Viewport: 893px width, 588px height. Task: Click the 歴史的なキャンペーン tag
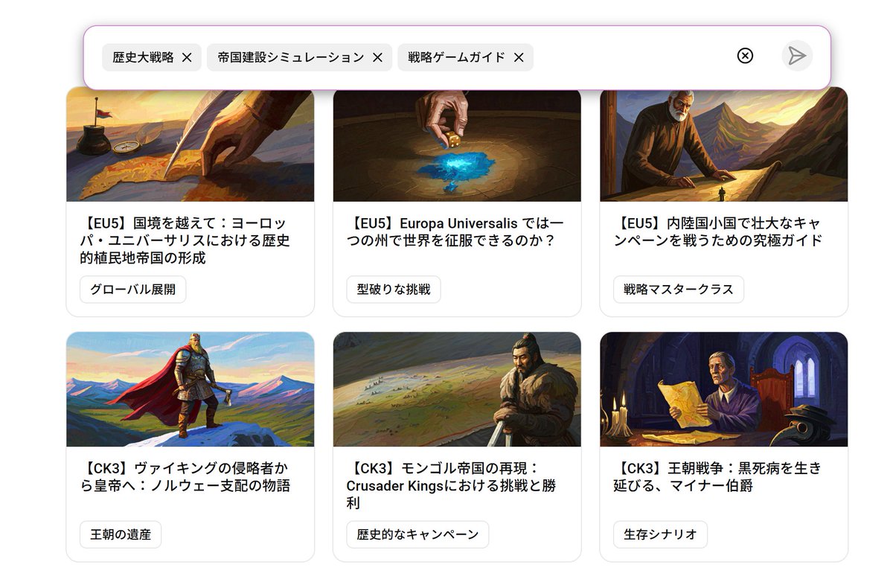tap(417, 534)
